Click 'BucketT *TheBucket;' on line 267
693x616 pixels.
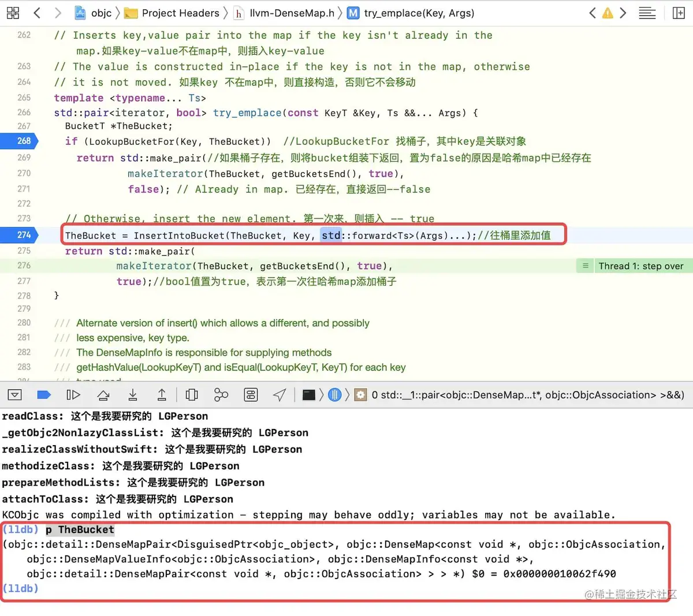coord(118,126)
